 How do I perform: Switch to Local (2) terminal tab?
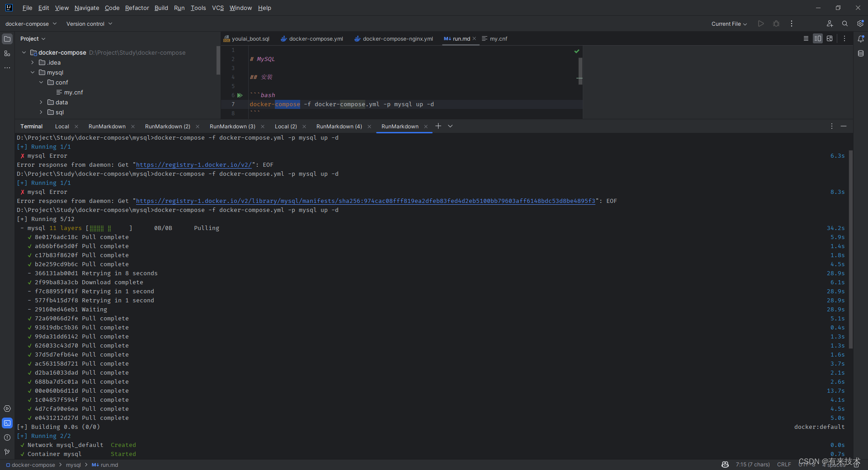[x=286, y=126]
